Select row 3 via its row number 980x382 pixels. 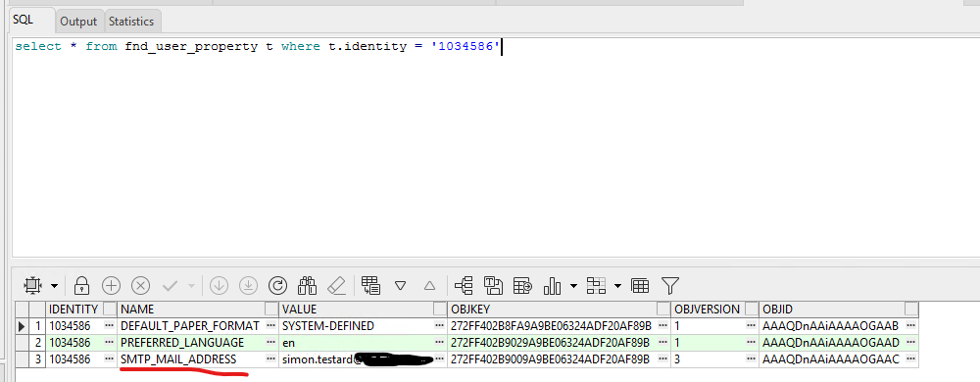click(x=38, y=358)
